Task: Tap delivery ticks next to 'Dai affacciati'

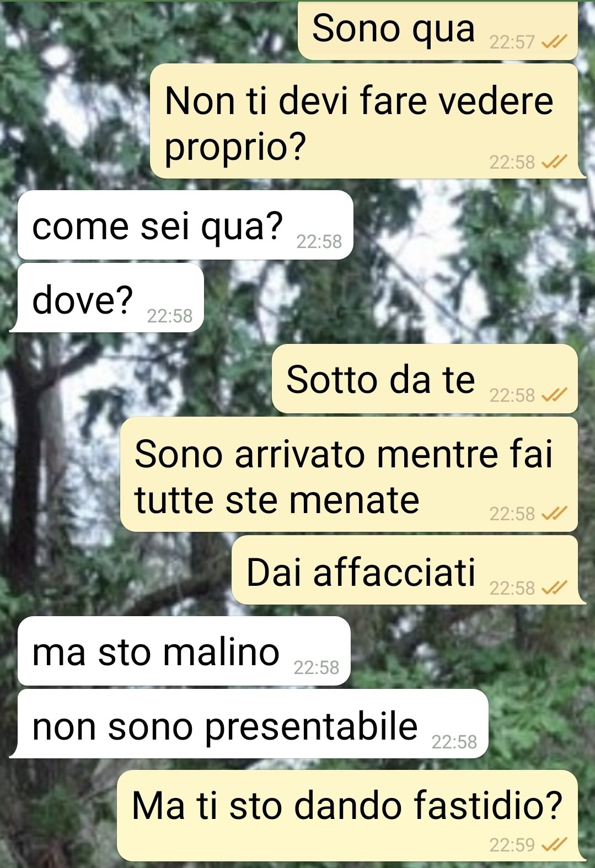Action: tap(554, 588)
